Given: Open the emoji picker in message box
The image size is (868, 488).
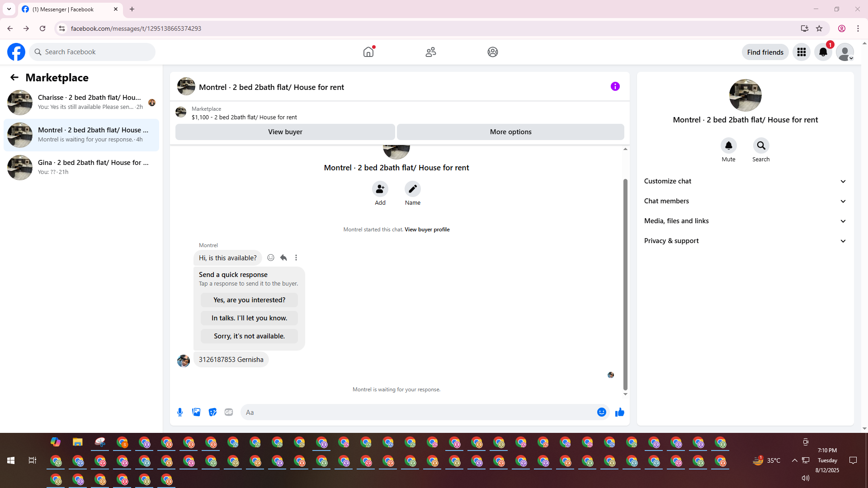Looking at the screenshot, I should tap(601, 412).
